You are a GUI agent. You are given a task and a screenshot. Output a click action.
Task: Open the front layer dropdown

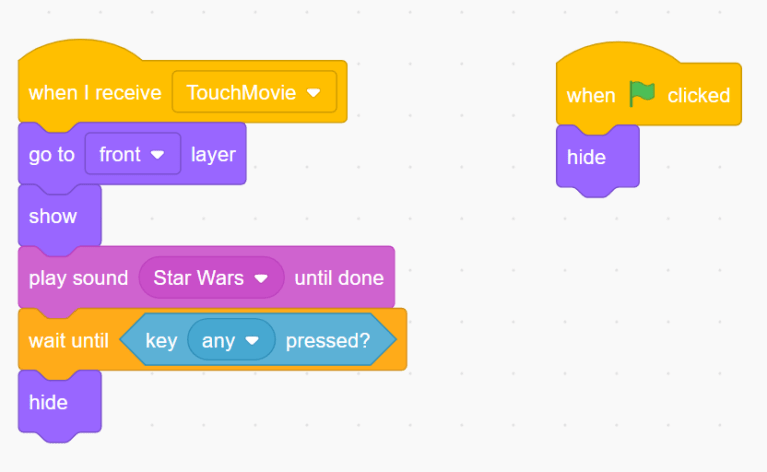click(132, 155)
